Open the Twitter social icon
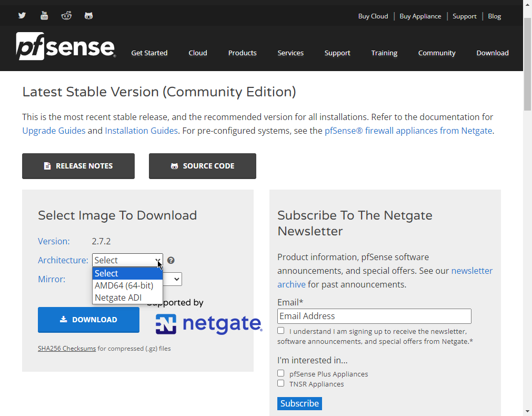532x416 pixels. click(x=22, y=16)
